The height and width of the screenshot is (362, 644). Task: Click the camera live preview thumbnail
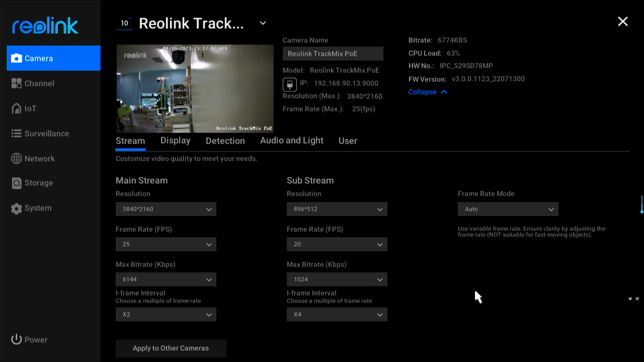(195, 89)
